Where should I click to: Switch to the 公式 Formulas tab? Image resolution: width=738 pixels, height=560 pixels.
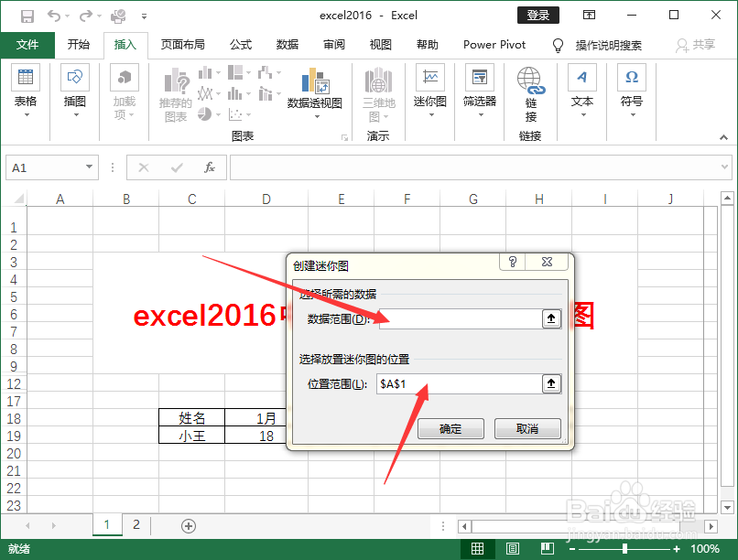click(x=241, y=45)
